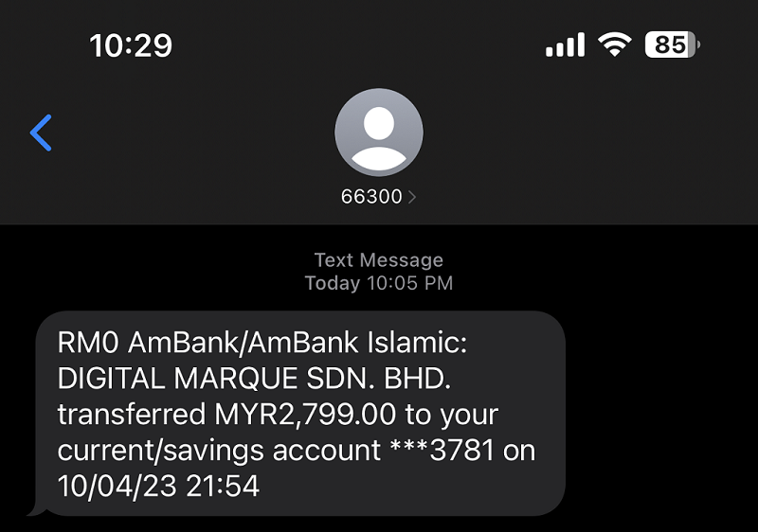This screenshot has height=532, width=758.
Task: Tap the battery indicator showing 85
Action: coord(673,44)
